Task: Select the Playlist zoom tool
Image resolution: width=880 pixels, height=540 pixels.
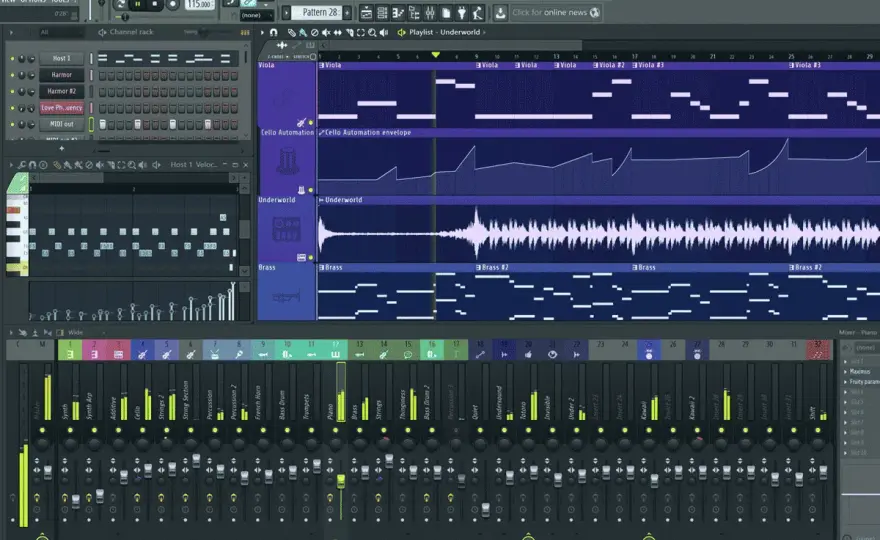Action: (373, 33)
